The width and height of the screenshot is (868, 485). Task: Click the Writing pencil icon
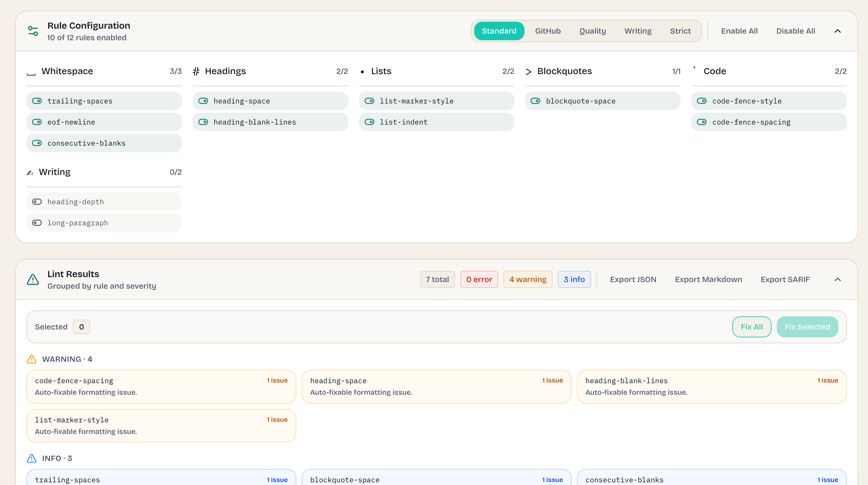pos(30,172)
